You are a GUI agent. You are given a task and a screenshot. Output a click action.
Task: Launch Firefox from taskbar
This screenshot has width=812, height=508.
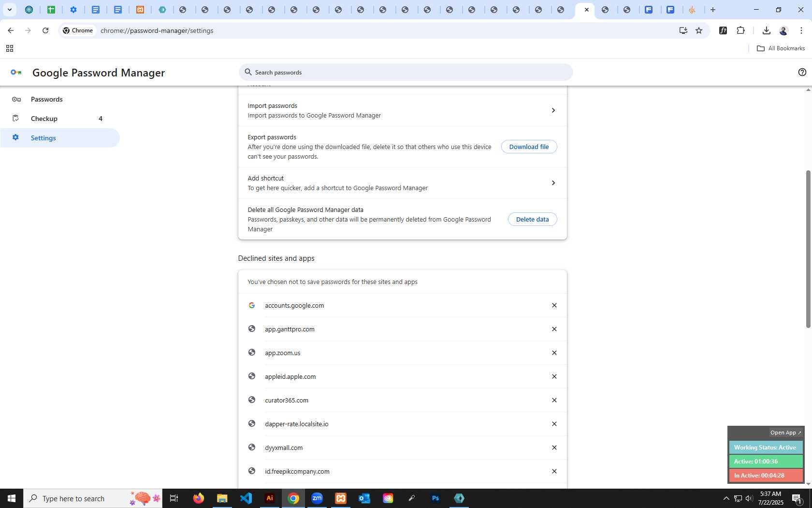point(198,498)
